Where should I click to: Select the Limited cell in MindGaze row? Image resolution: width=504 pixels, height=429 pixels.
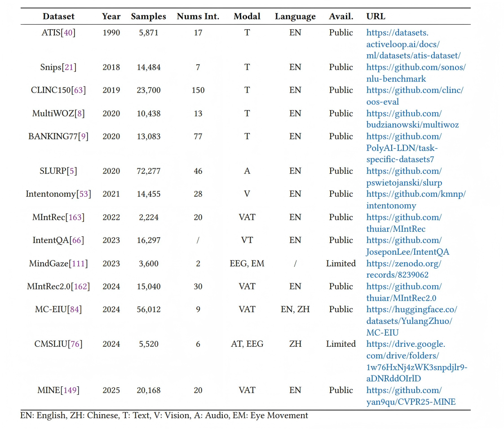341,264
